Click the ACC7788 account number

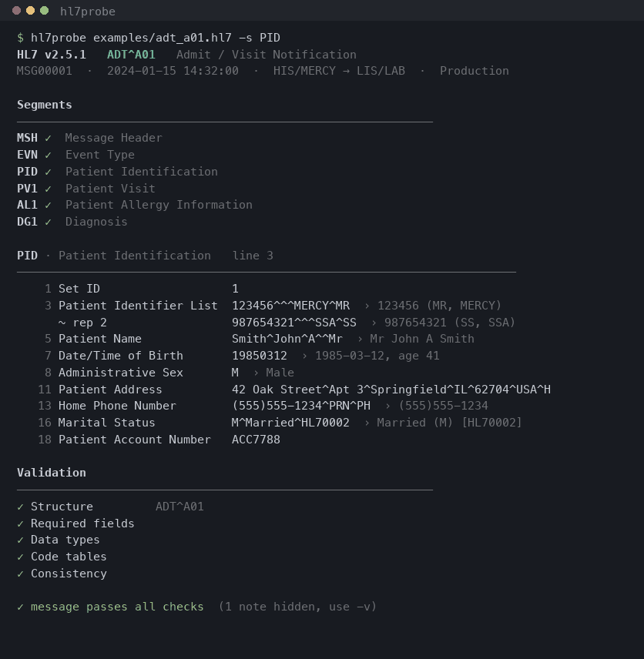tap(256, 440)
